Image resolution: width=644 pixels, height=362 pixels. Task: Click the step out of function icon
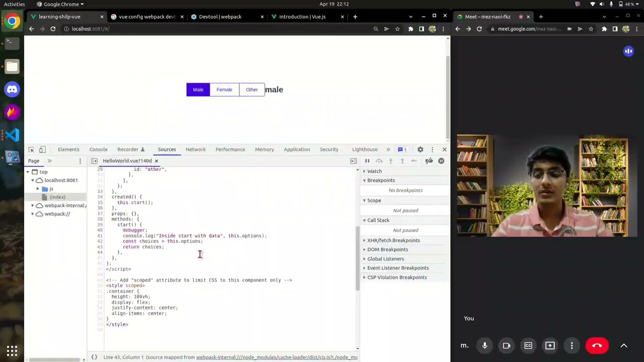[402, 161]
